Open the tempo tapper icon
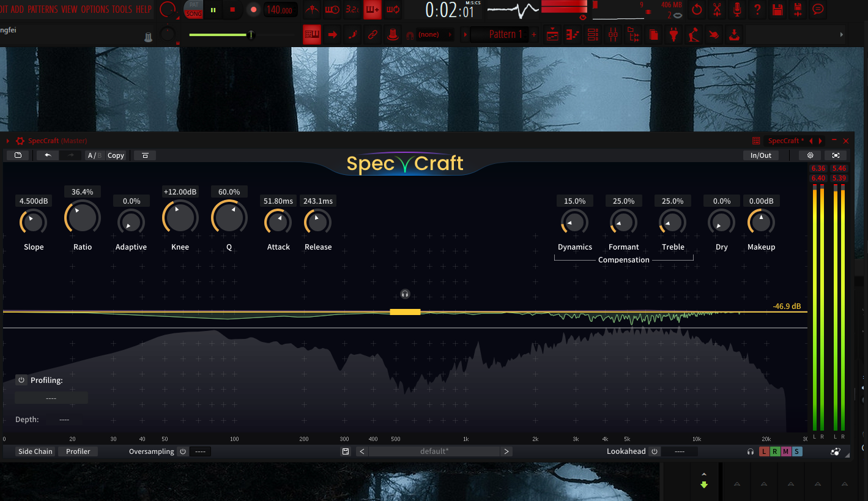 click(693, 35)
